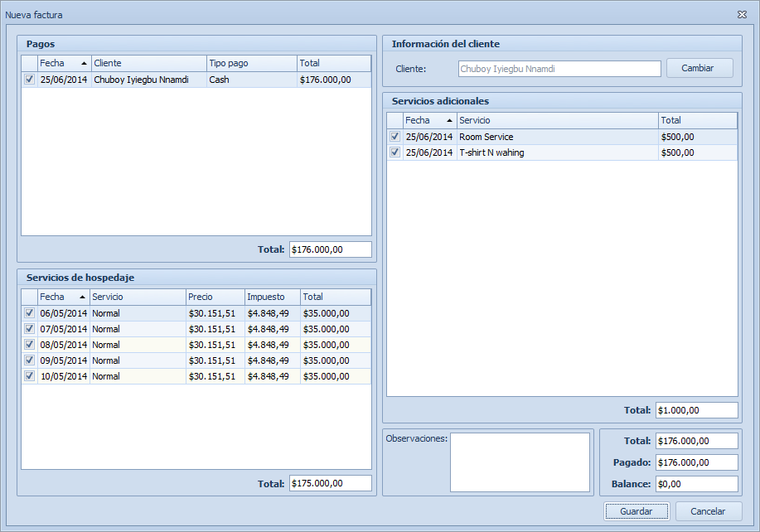Click the Pagado amount field
Image resolution: width=760 pixels, height=532 pixels.
pos(695,462)
